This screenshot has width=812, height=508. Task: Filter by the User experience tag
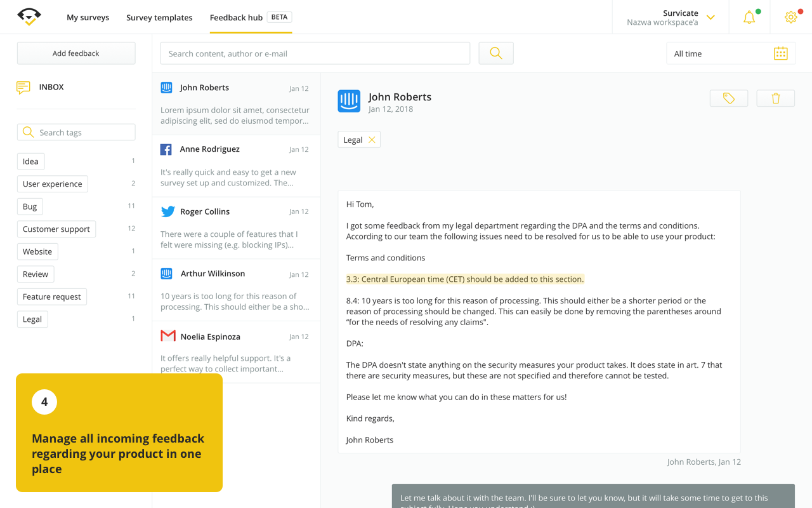[x=53, y=184]
